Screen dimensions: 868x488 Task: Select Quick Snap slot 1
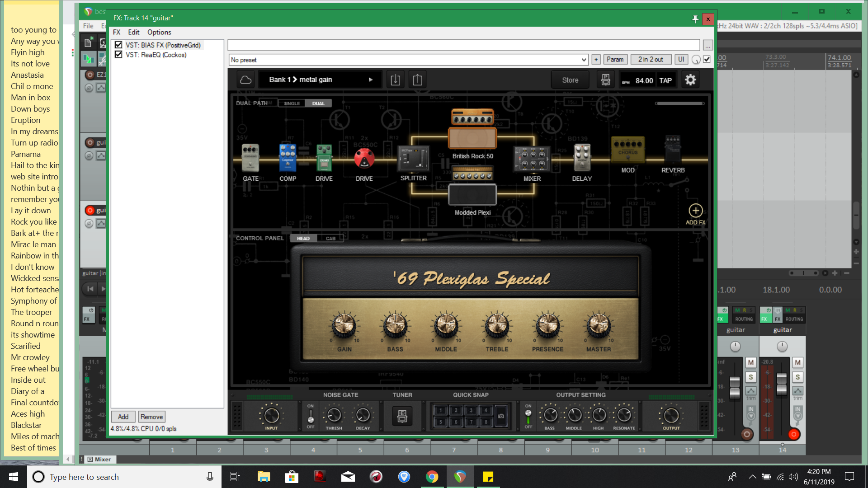pos(441,410)
